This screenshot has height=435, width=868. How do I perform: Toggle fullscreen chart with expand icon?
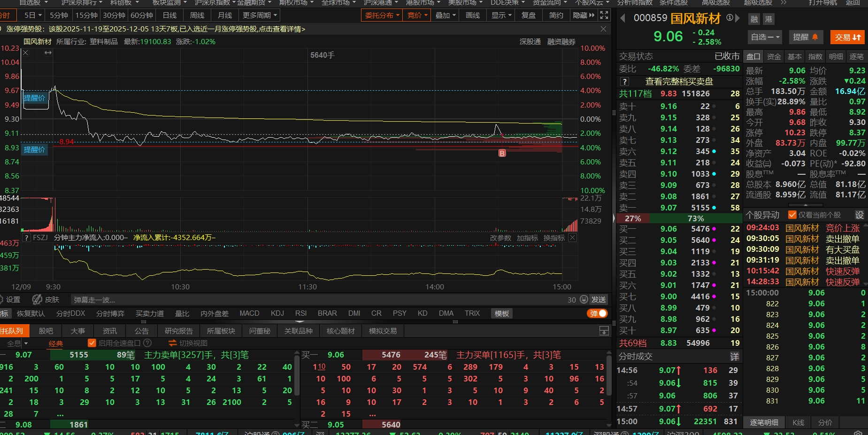(x=604, y=15)
